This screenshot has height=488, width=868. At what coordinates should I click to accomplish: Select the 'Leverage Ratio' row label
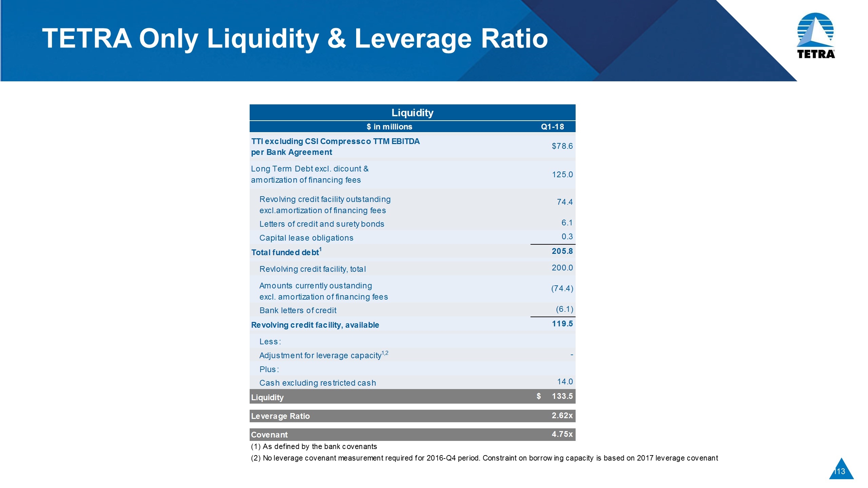280,416
